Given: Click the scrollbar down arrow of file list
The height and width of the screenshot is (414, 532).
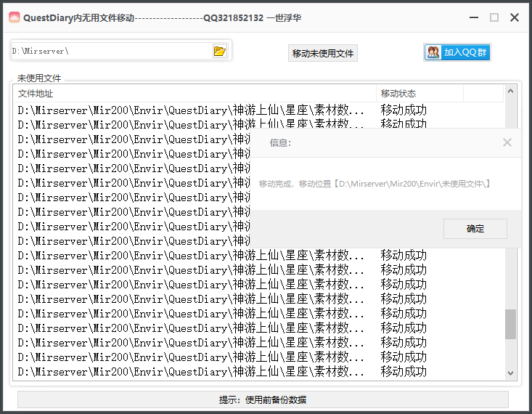Looking at the screenshot, I should 510,373.
